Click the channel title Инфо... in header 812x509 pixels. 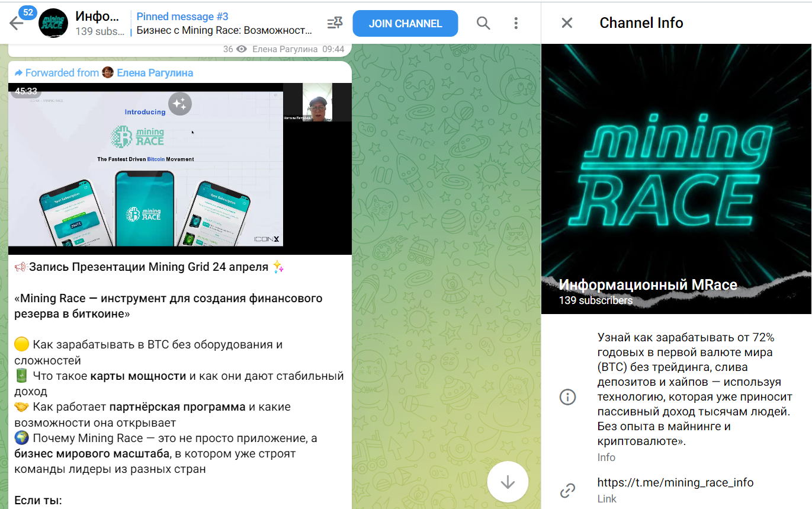tap(97, 16)
